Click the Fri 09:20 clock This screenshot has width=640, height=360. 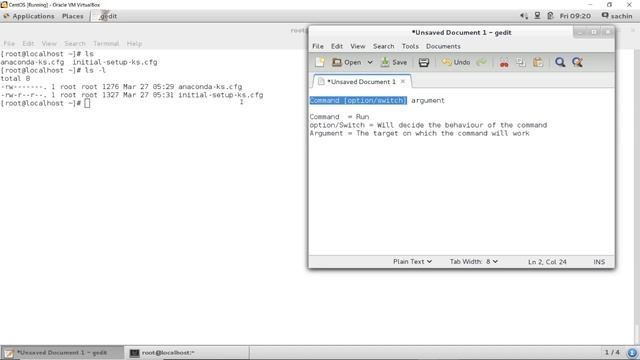[575, 16]
